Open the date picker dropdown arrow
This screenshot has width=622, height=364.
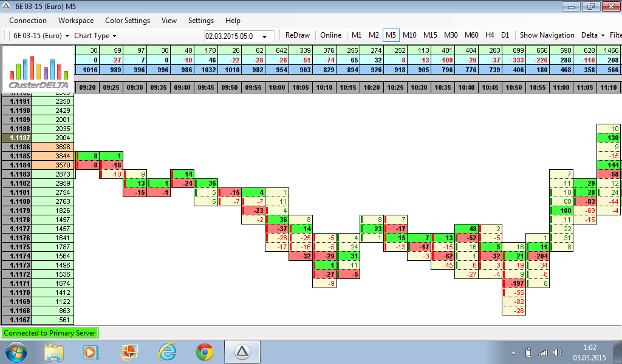265,36
